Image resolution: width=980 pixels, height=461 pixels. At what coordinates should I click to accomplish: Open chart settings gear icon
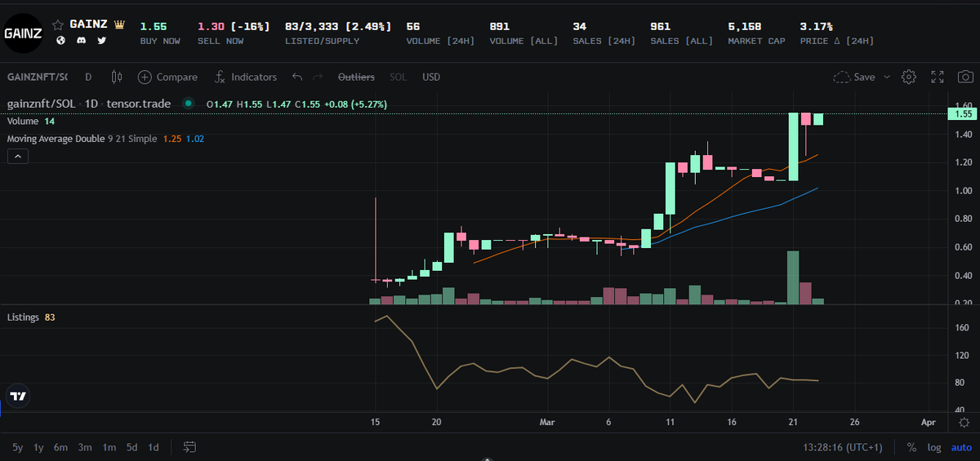tap(909, 77)
